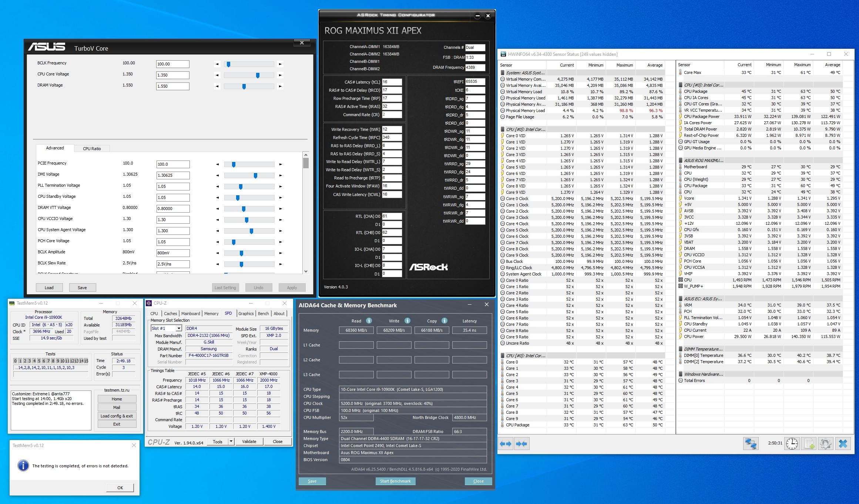Open CPU-Z Slot #1 dropdown
This screenshot has width=859, height=504.
point(178,328)
